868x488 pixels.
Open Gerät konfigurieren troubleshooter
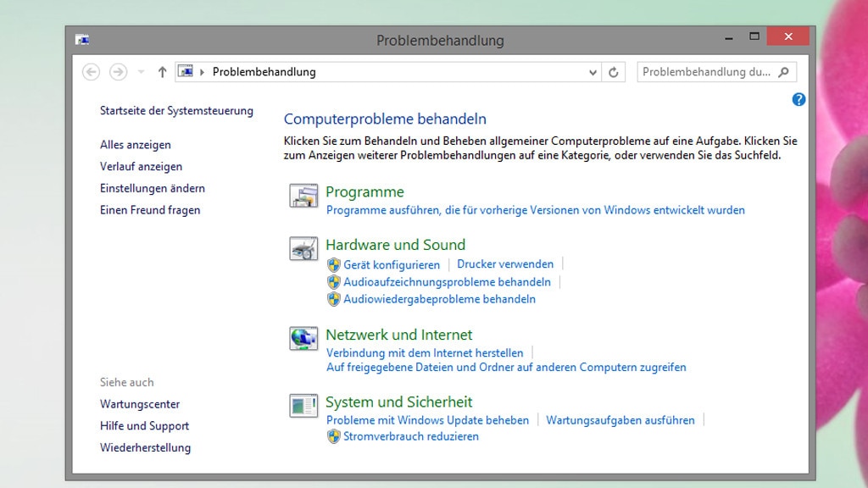392,264
